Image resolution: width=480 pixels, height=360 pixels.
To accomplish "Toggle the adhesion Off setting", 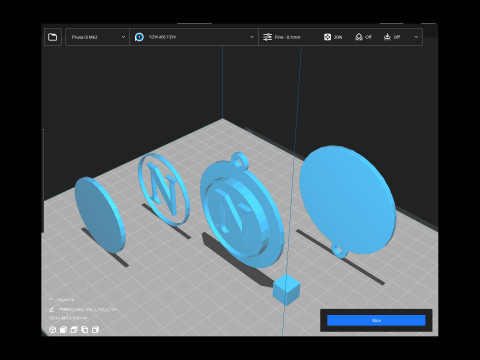I will point(392,37).
